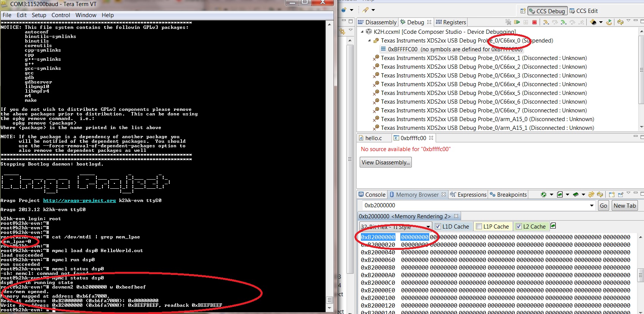Open dropdown beside save memory icon

(x=567, y=194)
